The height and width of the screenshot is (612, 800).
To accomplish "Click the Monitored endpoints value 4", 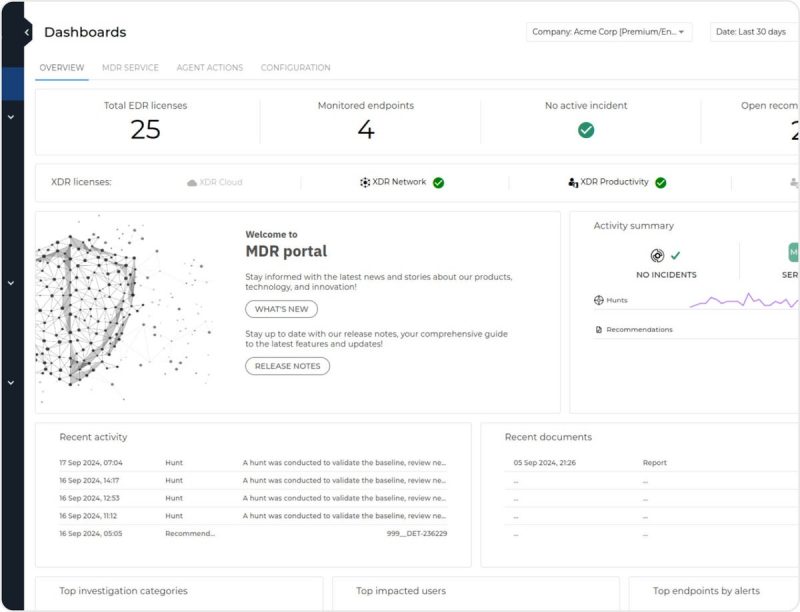I will tap(366, 130).
